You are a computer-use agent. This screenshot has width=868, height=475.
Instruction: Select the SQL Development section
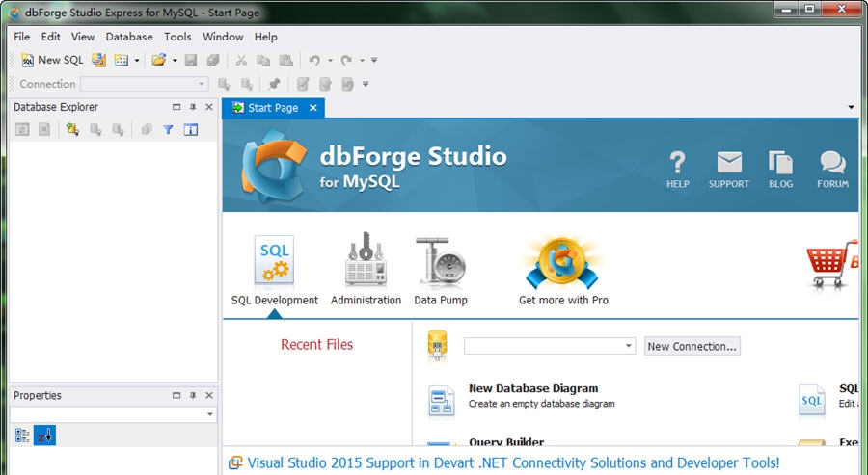[x=275, y=271]
